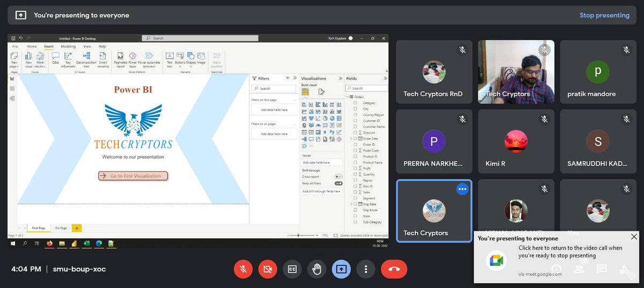Insert an Image from ribbon

(201, 58)
